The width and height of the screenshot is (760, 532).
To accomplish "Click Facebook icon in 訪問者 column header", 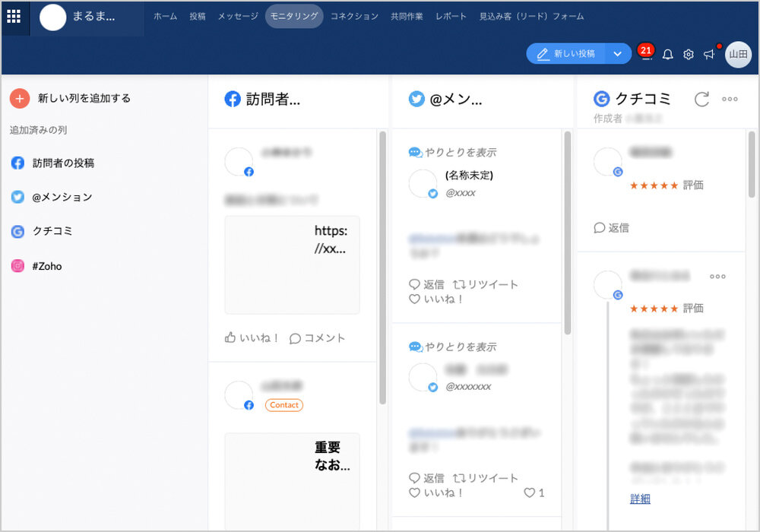I will click(x=233, y=99).
